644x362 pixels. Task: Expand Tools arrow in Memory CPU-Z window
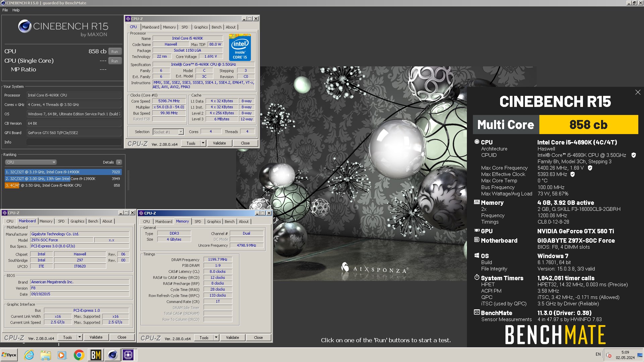point(216,338)
